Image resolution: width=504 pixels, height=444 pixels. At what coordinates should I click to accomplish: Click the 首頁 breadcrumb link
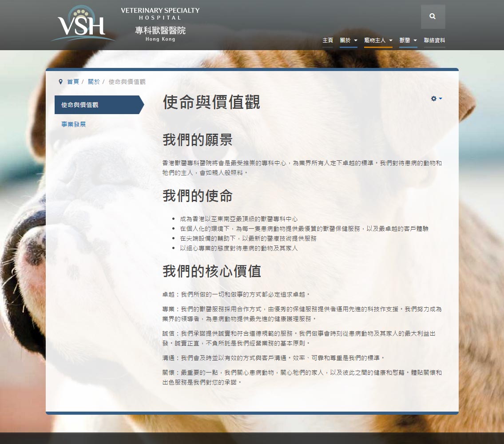[73, 82]
